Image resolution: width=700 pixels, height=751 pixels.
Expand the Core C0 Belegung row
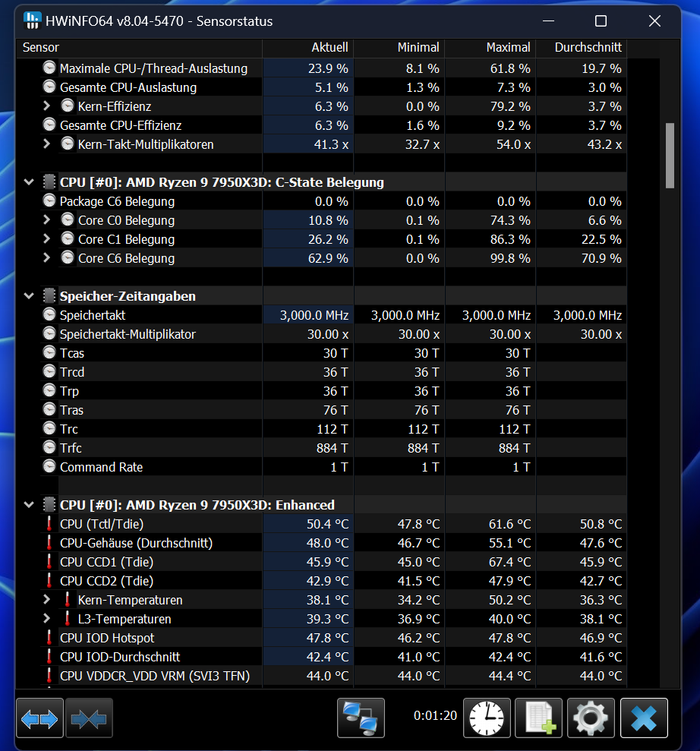pyautogui.click(x=46, y=220)
